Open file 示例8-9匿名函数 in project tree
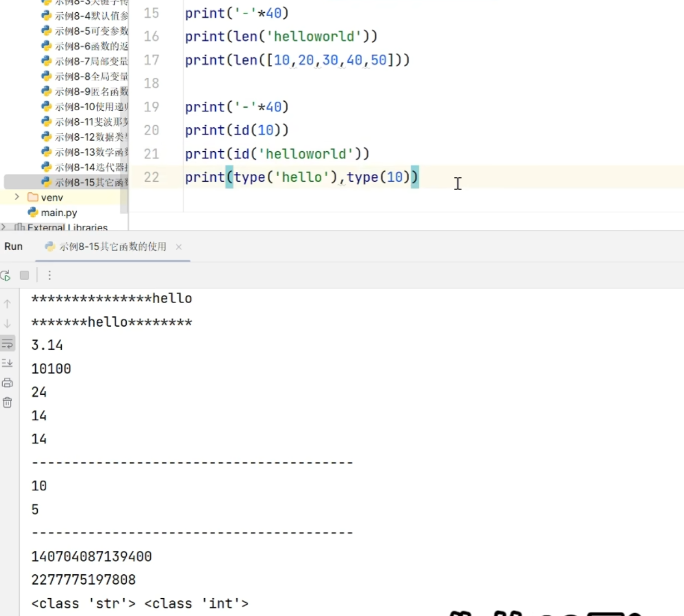 pyautogui.click(x=85, y=91)
